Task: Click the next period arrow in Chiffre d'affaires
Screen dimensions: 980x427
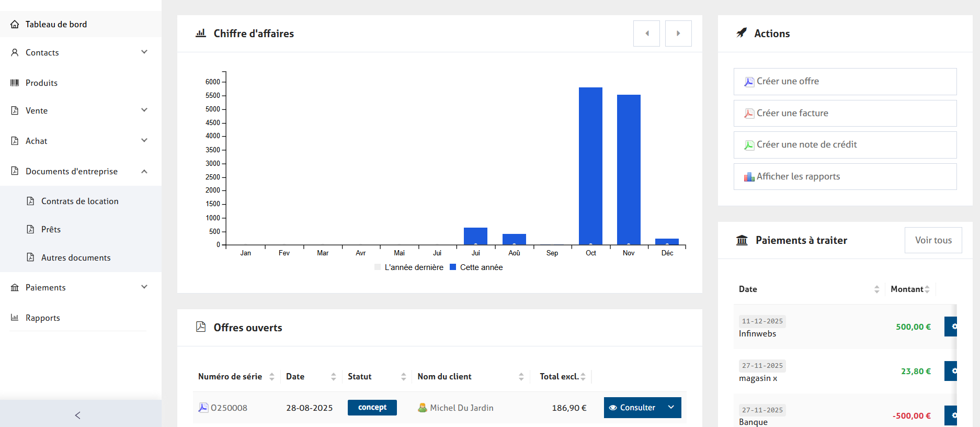Action: pos(678,33)
